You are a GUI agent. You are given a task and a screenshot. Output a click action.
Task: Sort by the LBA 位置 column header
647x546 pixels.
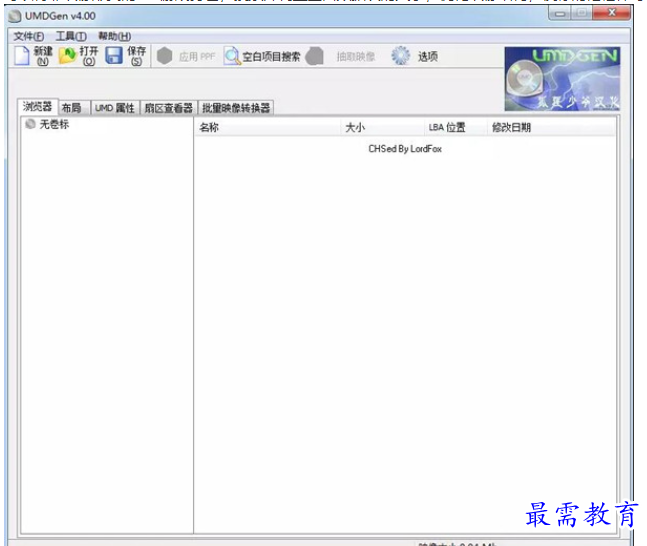click(x=456, y=128)
